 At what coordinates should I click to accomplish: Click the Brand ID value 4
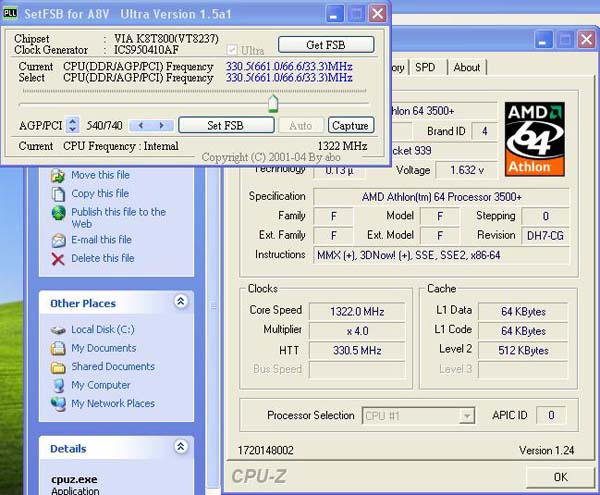(484, 131)
